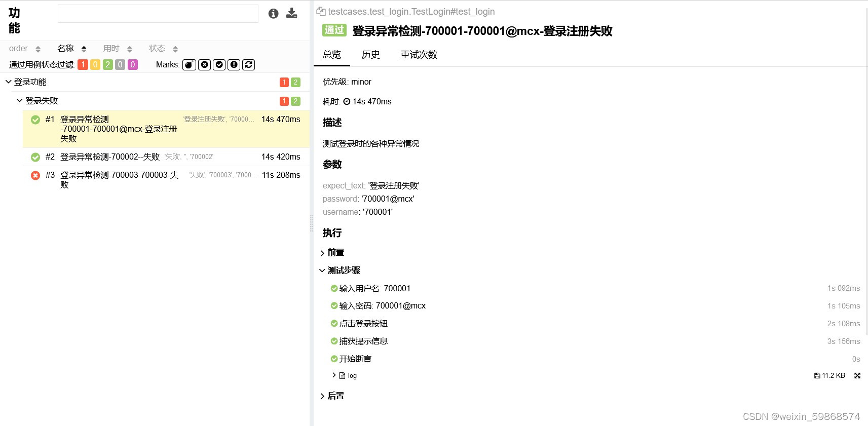Click the search input field
The width and height of the screenshot is (868, 426).
(x=158, y=14)
